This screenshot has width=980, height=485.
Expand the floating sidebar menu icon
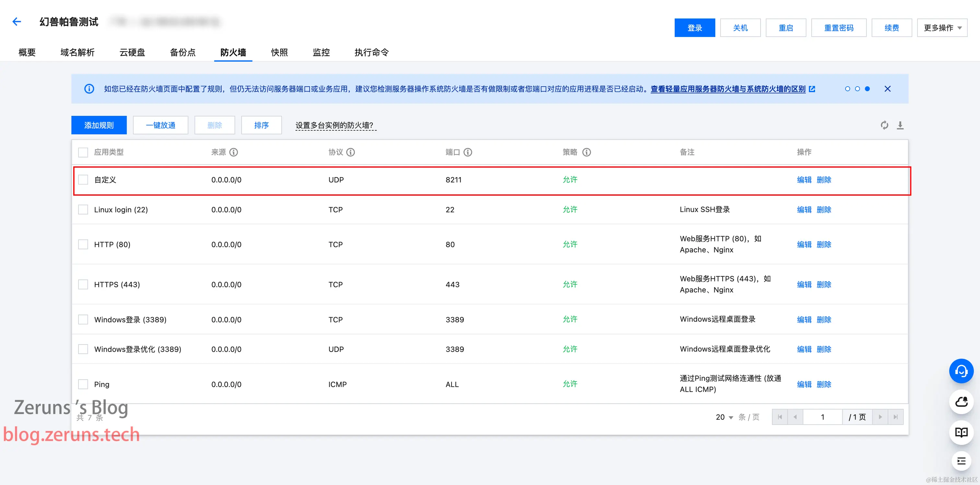click(x=961, y=461)
